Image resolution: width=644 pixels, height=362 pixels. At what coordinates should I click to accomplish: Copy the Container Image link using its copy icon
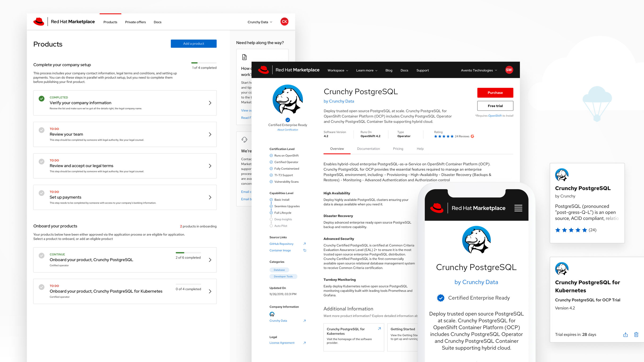[x=305, y=250]
